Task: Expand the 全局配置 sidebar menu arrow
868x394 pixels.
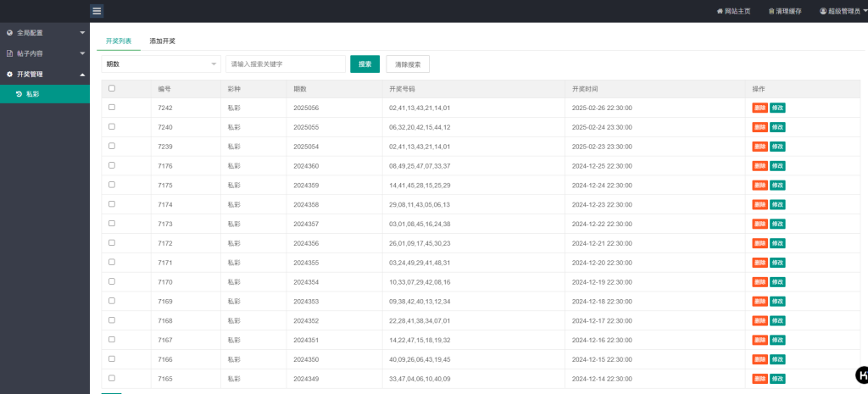Action: [82, 33]
